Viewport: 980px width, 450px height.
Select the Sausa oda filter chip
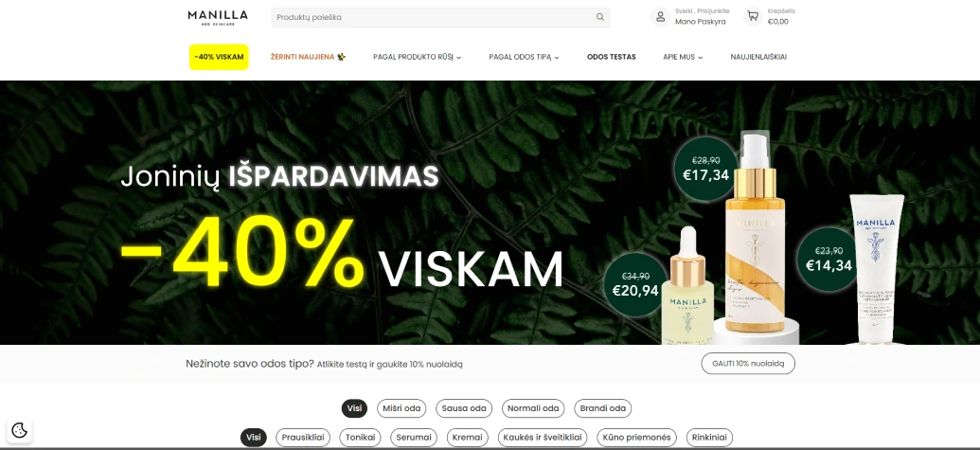coord(464,408)
